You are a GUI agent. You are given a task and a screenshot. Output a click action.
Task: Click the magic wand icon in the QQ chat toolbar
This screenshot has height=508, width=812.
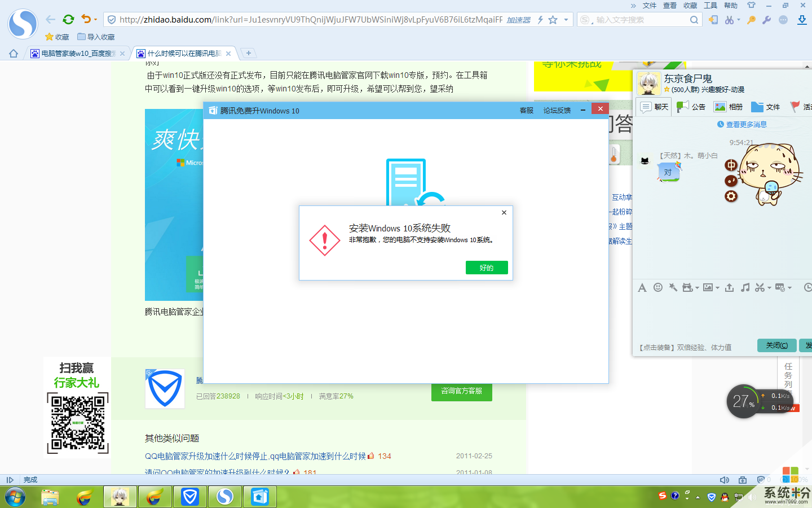[x=673, y=287]
